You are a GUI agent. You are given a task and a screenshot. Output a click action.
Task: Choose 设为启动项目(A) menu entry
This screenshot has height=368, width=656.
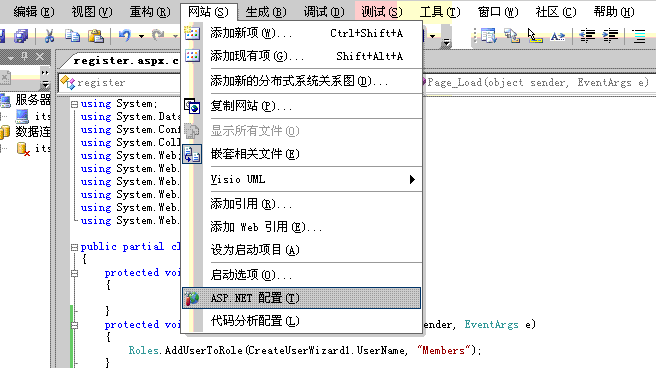click(302, 250)
